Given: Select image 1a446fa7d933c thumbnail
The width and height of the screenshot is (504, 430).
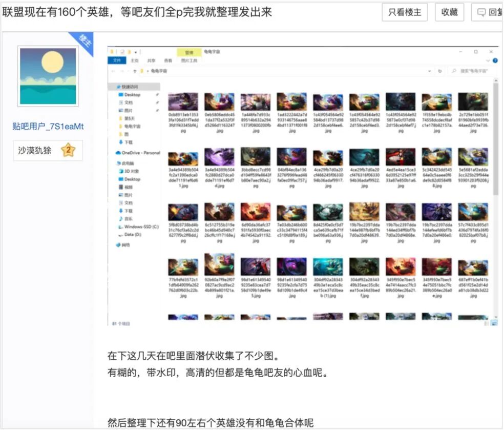Looking at the screenshot, I should click(256, 102).
